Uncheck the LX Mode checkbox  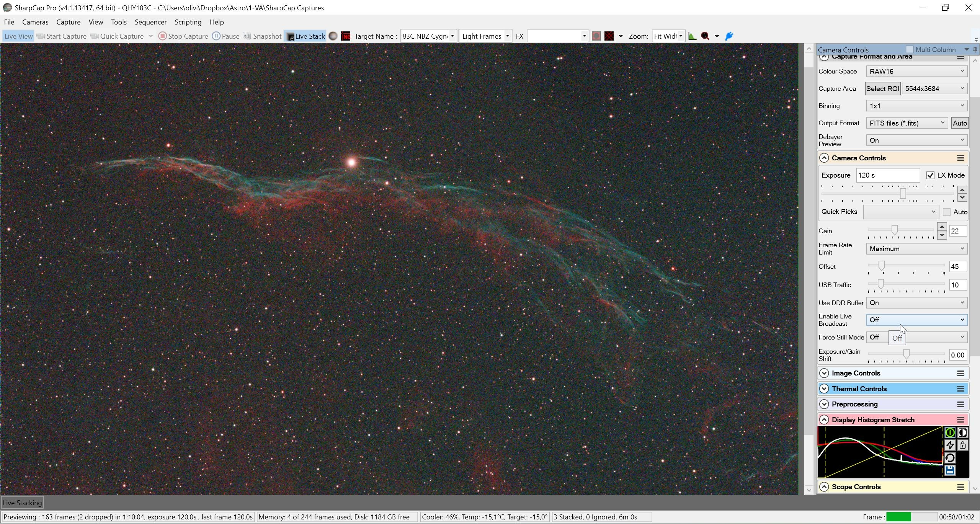coord(930,175)
